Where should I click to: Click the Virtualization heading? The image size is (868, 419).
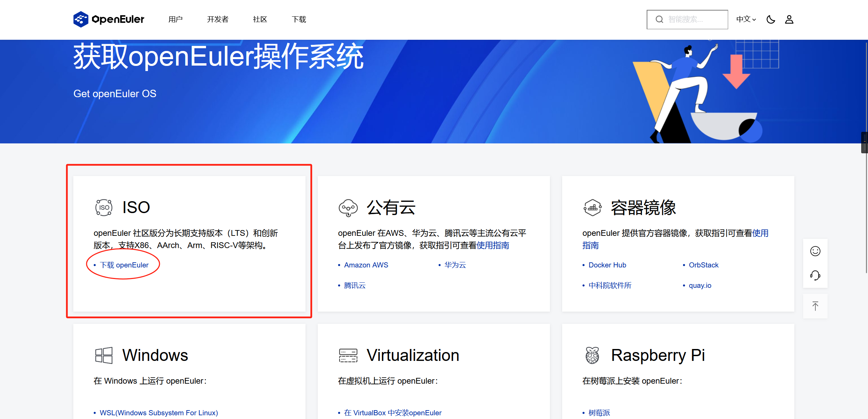413,355
